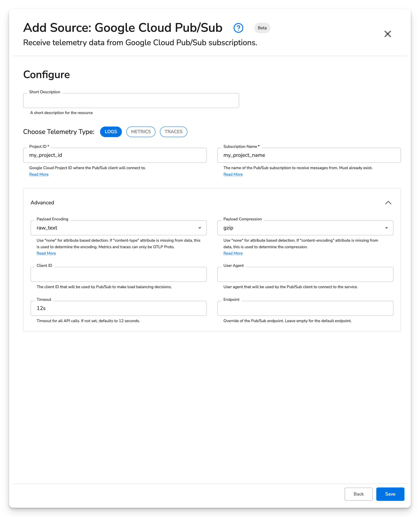Edit the Project ID field

click(x=115, y=155)
